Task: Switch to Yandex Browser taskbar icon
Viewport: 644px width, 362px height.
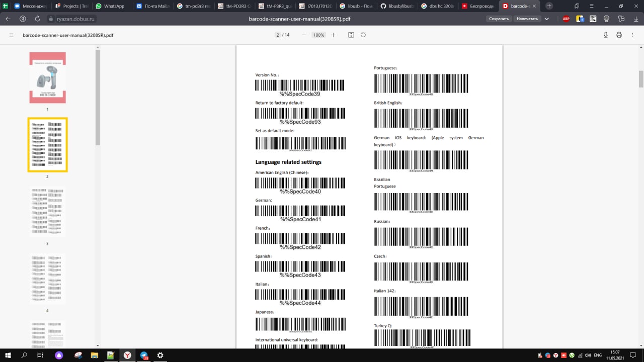Action: coord(128,355)
